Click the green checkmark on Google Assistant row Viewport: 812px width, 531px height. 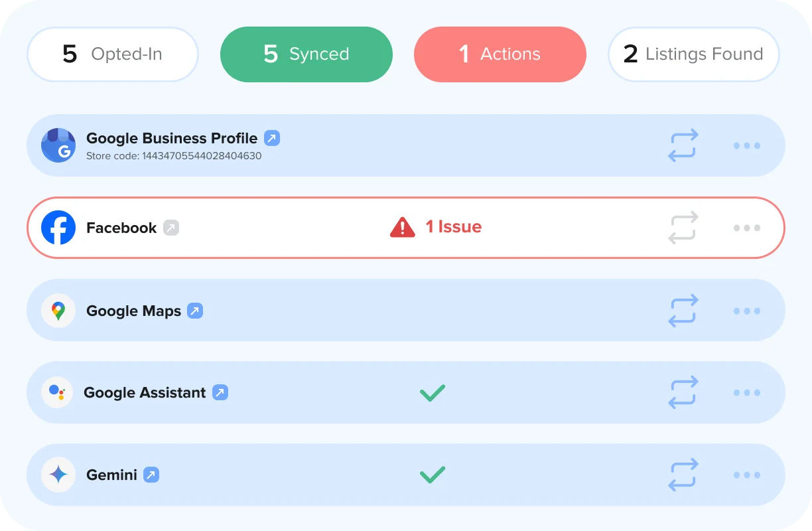432,392
